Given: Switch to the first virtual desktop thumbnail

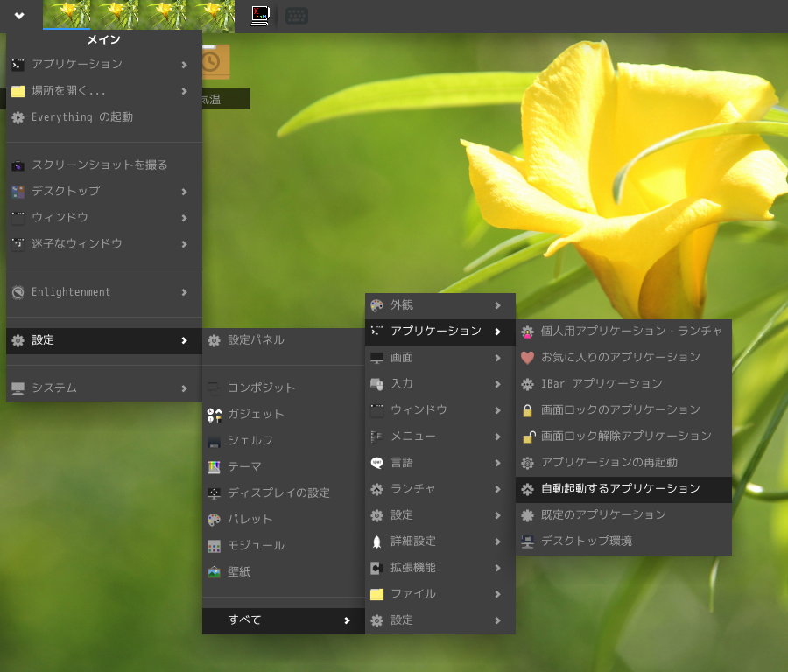Looking at the screenshot, I should [x=67, y=16].
